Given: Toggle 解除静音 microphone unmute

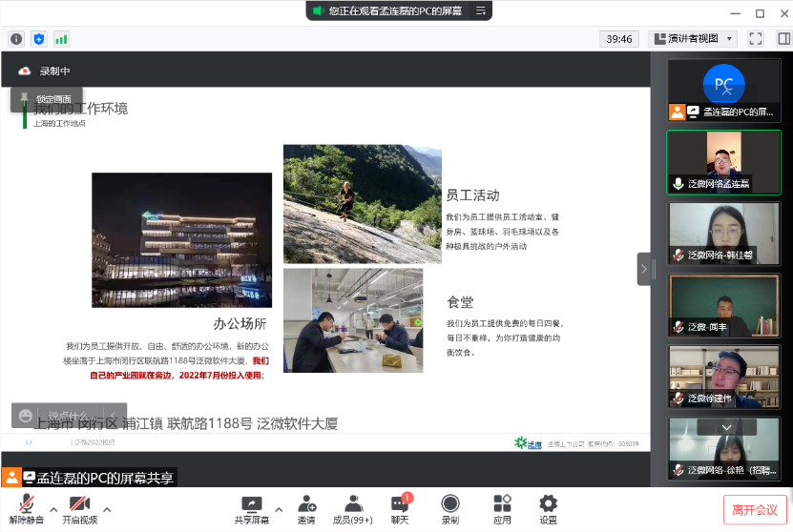Looking at the screenshot, I should tap(28, 509).
